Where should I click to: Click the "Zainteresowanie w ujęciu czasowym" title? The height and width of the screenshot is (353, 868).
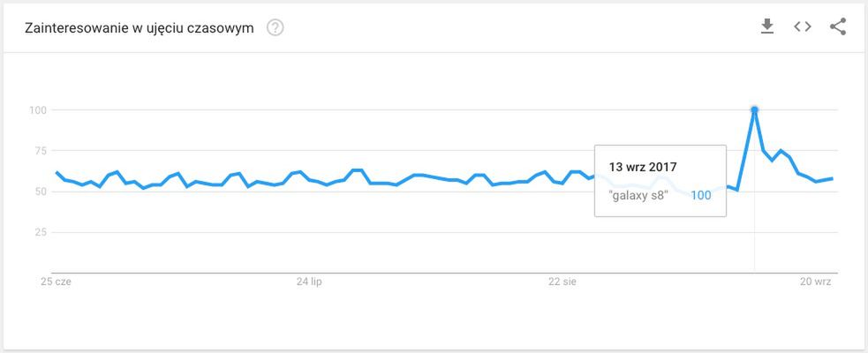[140, 28]
